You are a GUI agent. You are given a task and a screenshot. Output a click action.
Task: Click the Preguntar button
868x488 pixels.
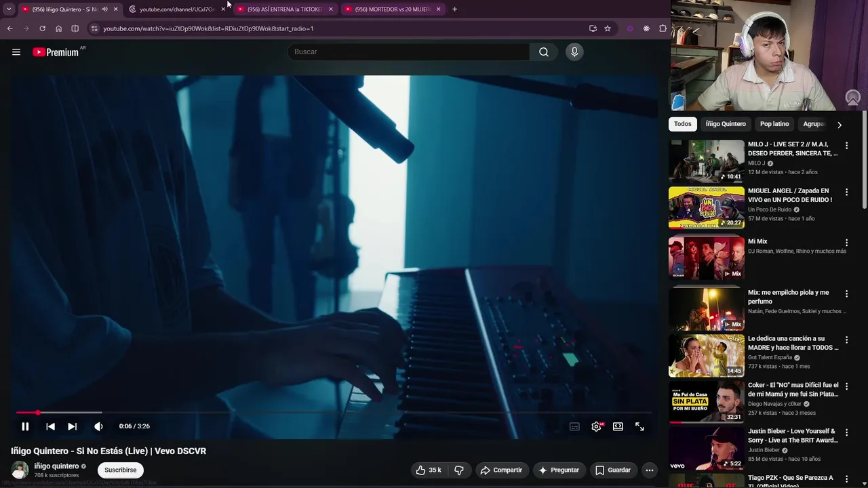(559, 470)
